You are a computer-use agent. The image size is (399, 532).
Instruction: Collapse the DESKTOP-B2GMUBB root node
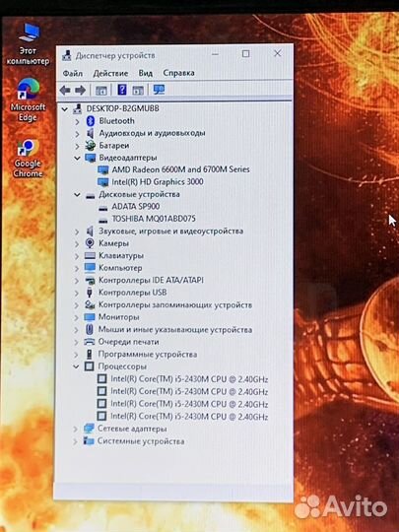coord(64,109)
